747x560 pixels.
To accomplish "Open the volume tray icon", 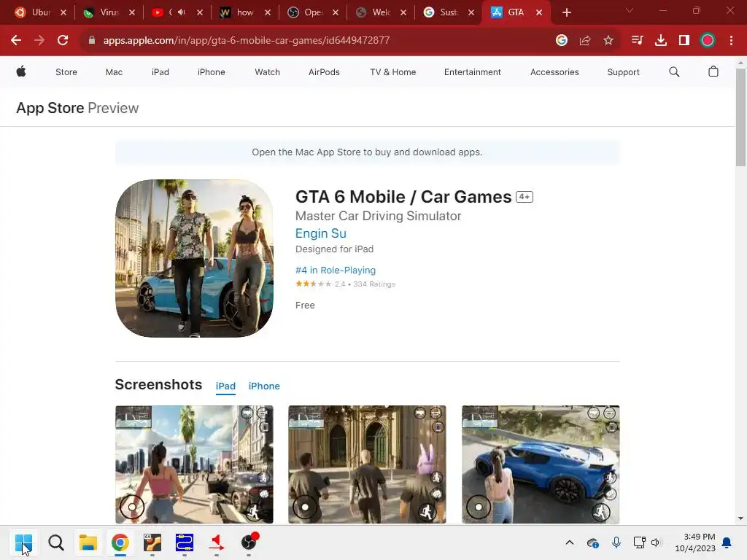I will pyautogui.click(x=656, y=542).
